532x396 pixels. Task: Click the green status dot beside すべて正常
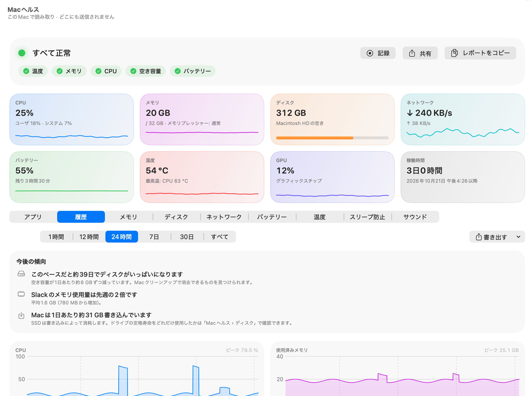click(22, 53)
